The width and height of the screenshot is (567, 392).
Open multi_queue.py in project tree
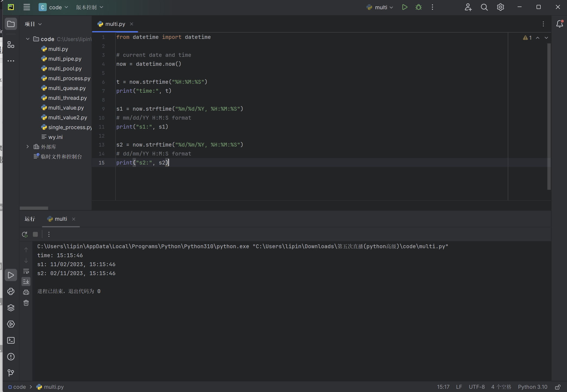pyautogui.click(x=67, y=88)
